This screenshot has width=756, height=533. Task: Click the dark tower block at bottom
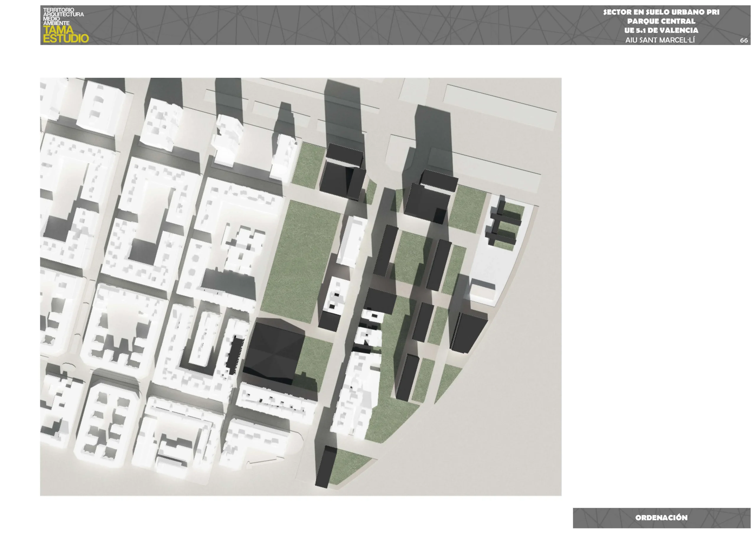(325, 467)
